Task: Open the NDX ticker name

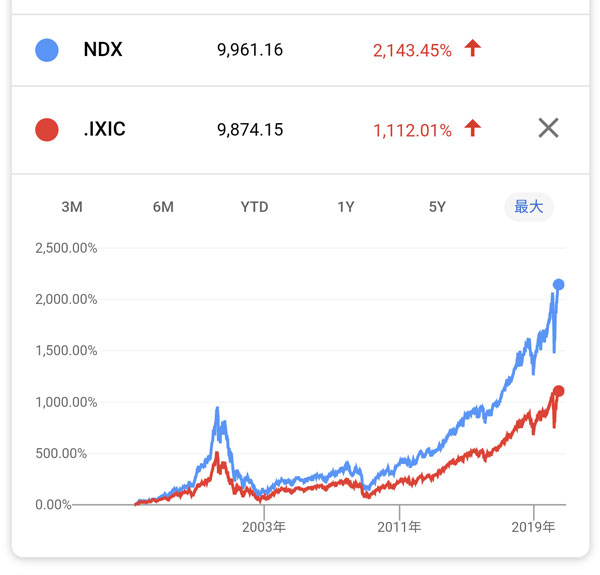Action: coord(103,49)
